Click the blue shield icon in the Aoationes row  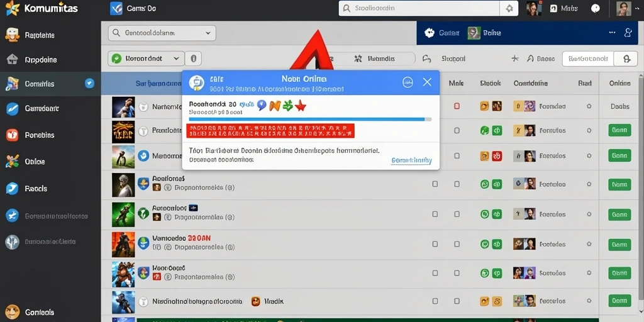[x=143, y=183]
